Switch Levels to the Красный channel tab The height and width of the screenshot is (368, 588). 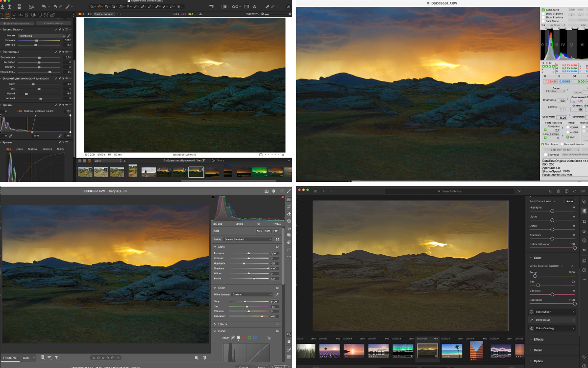(x=28, y=111)
